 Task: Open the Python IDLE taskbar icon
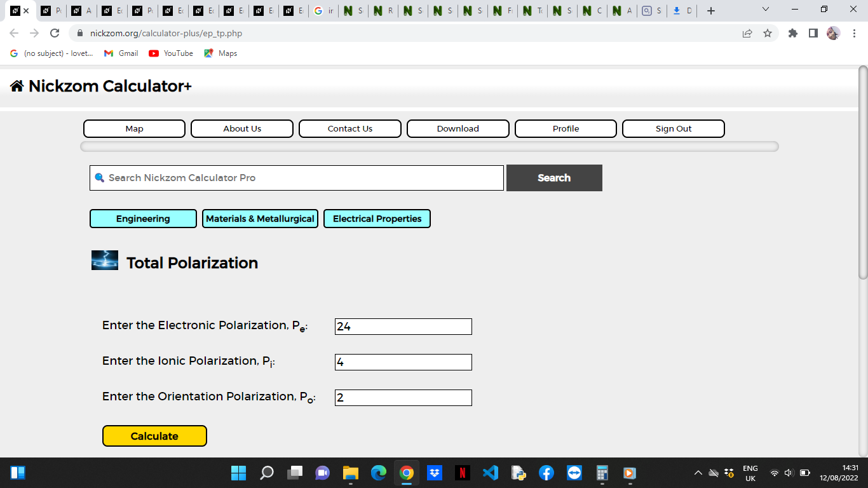[x=519, y=473]
